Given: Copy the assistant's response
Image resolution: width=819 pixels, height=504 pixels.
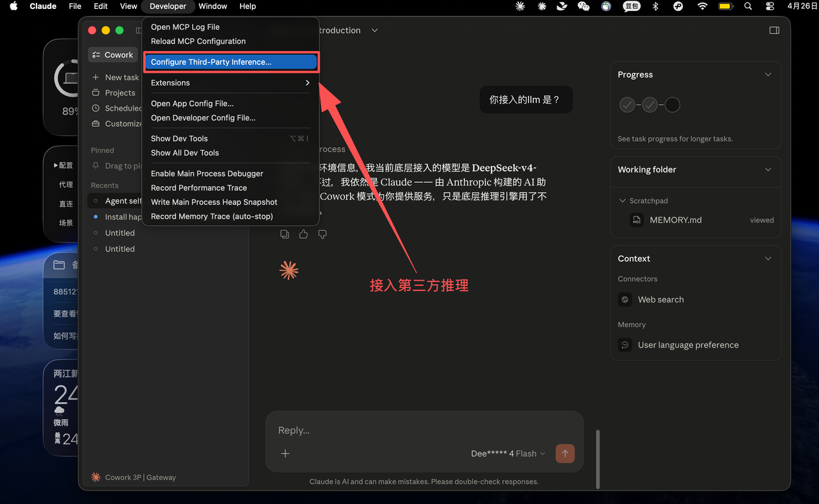Looking at the screenshot, I should point(285,234).
